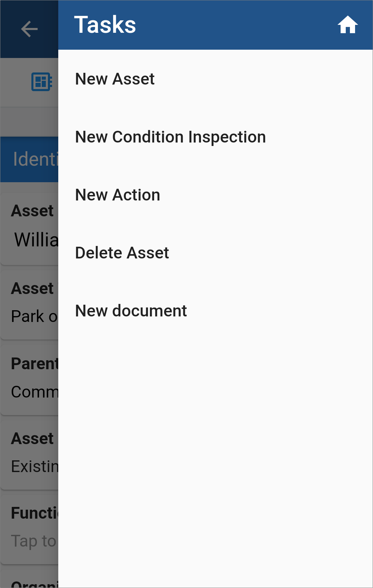Open the Parent field showing Comm
The image size is (373, 588).
click(29, 380)
